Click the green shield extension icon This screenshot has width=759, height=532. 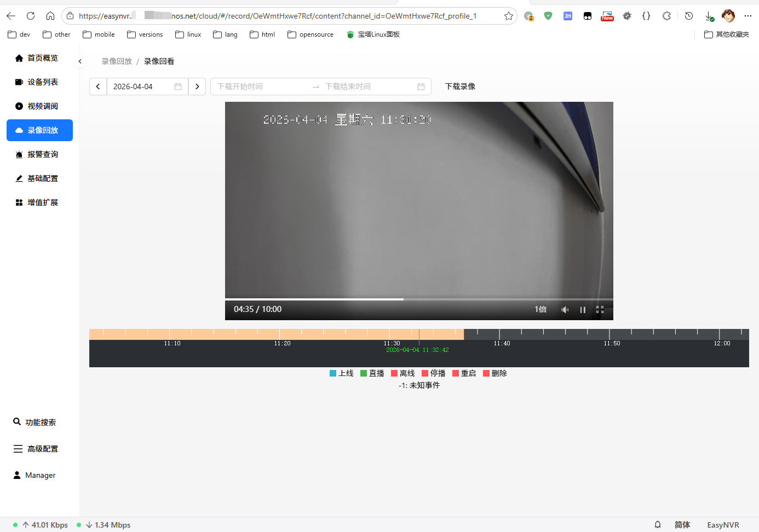point(548,16)
